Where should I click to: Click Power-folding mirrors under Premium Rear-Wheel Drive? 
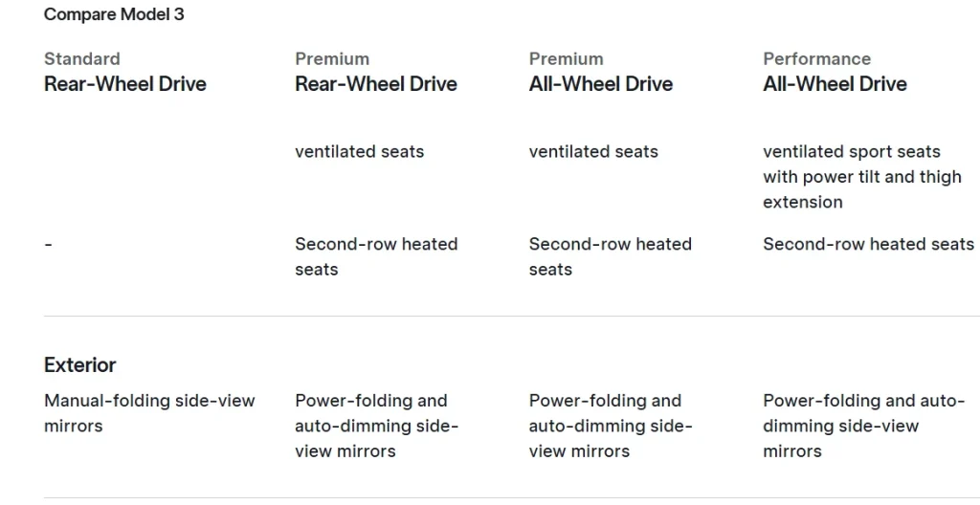376,426
